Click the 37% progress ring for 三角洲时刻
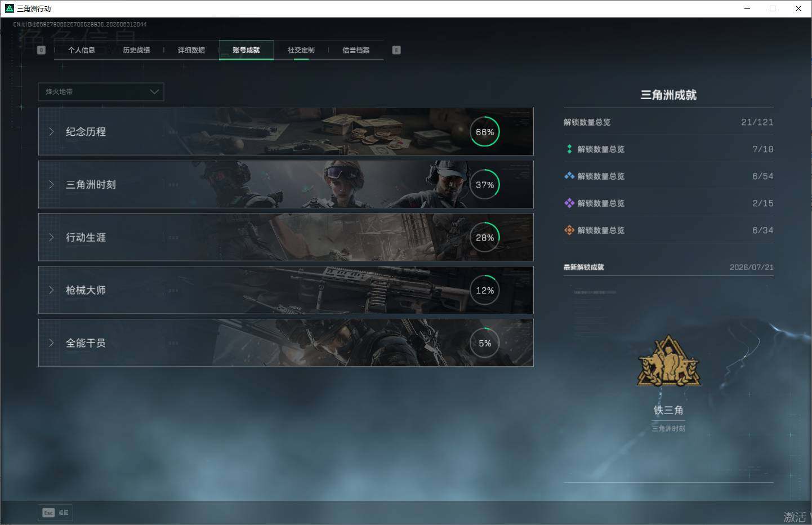 tap(485, 185)
